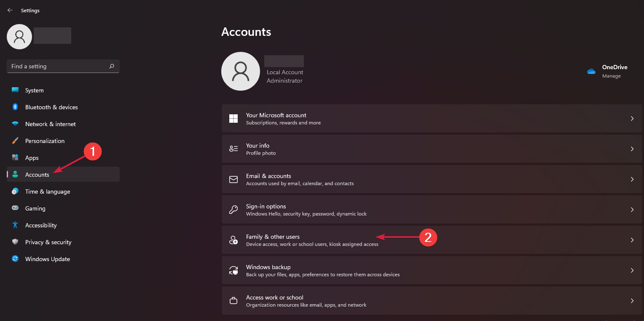
Task: Click the OneDrive cloud icon
Action: pyautogui.click(x=591, y=71)
